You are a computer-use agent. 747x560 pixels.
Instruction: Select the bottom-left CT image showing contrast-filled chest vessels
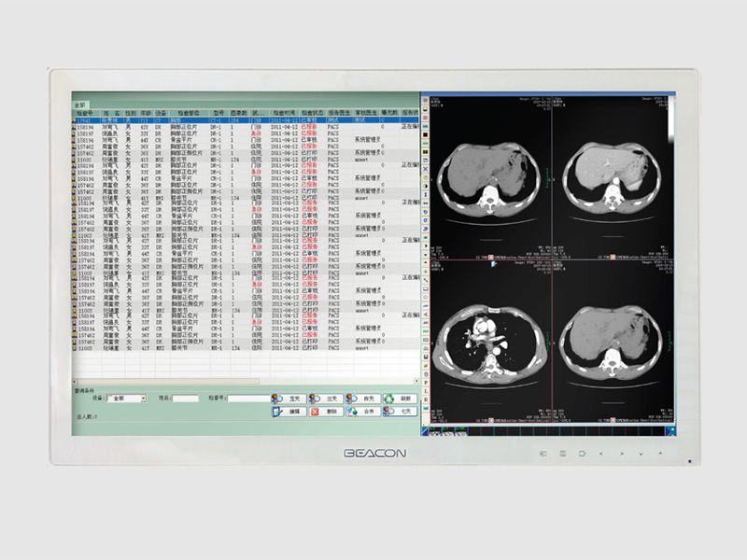point(491,342)
